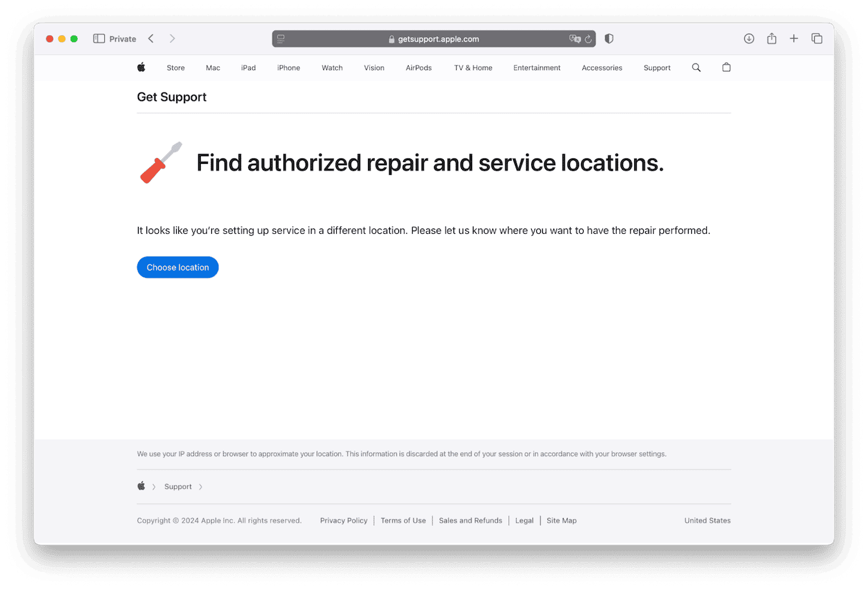
Task: Reload the page via refresh icon
Action: (588, 39)
